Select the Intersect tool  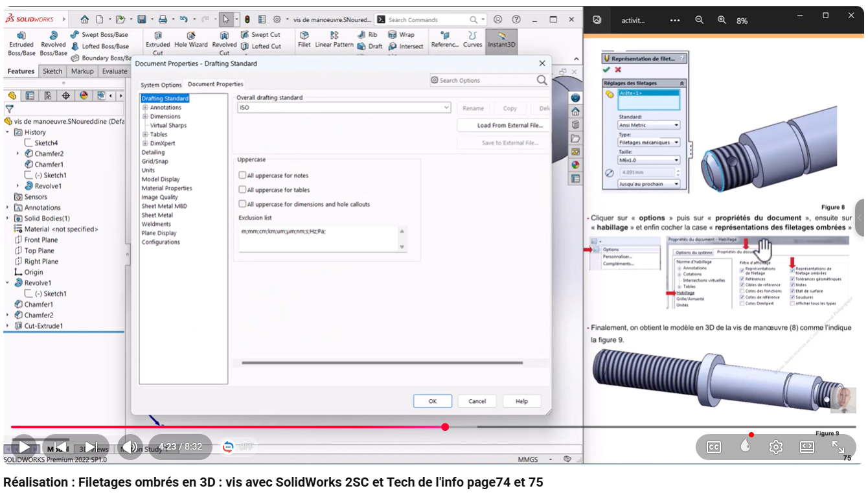(x=406, y=46)
